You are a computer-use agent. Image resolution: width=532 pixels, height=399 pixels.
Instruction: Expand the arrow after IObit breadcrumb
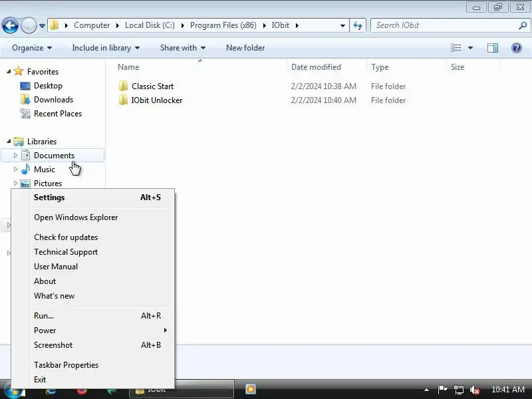[297, 25]
